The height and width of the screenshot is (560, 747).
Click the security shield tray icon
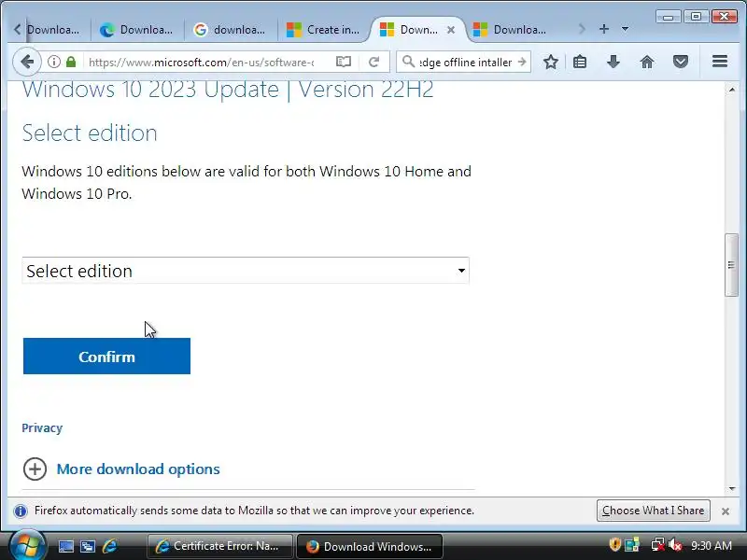[615, 544]
